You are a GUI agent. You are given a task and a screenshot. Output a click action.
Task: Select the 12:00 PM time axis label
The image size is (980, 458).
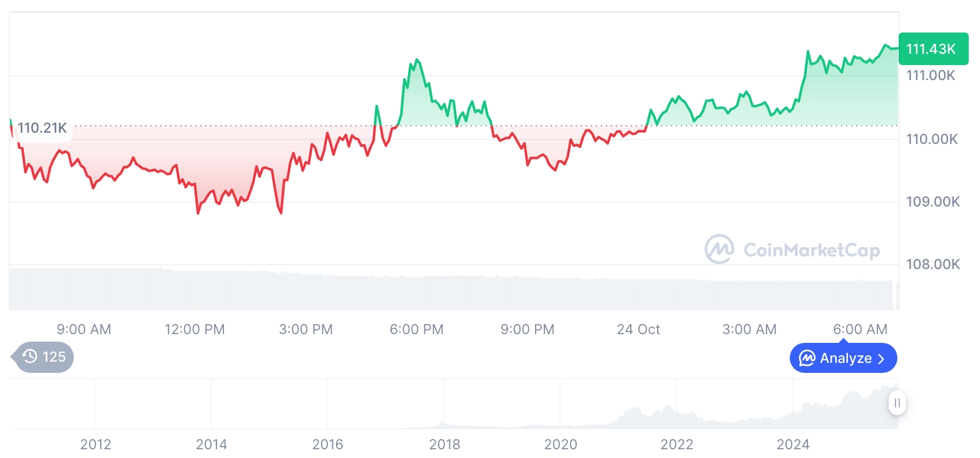tap(195, 329)
